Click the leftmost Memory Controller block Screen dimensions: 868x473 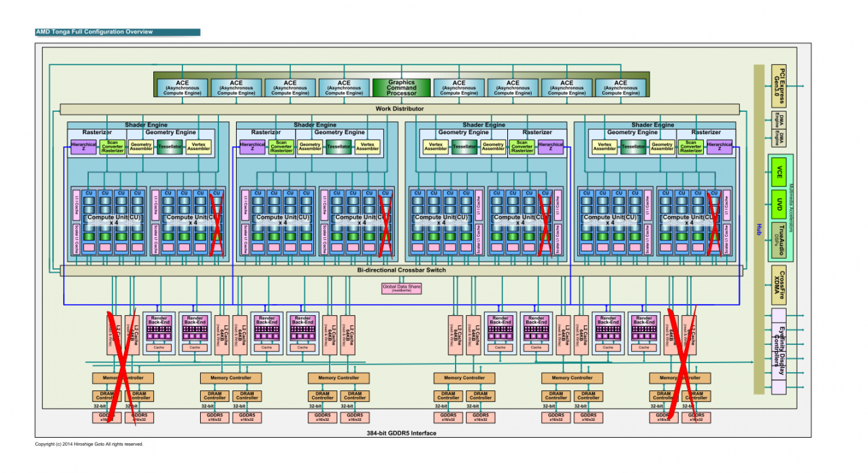coord(123,377)
